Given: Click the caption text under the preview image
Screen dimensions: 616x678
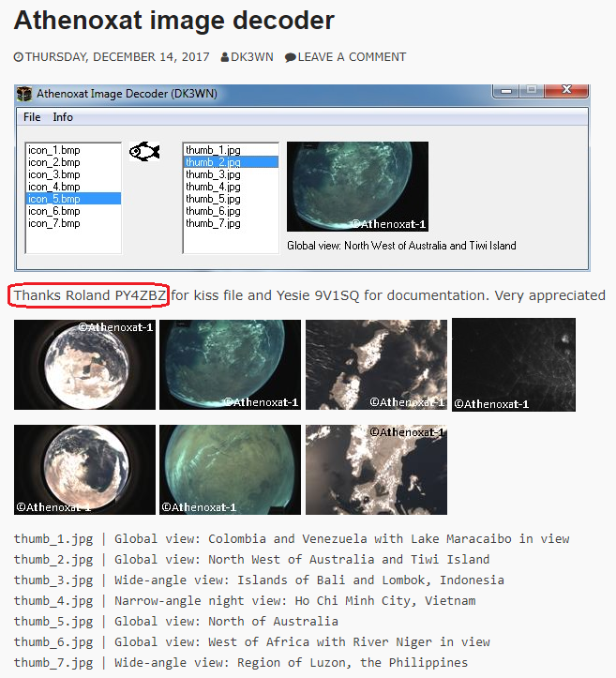Looking at the screenshot, I should click(401, 246).
